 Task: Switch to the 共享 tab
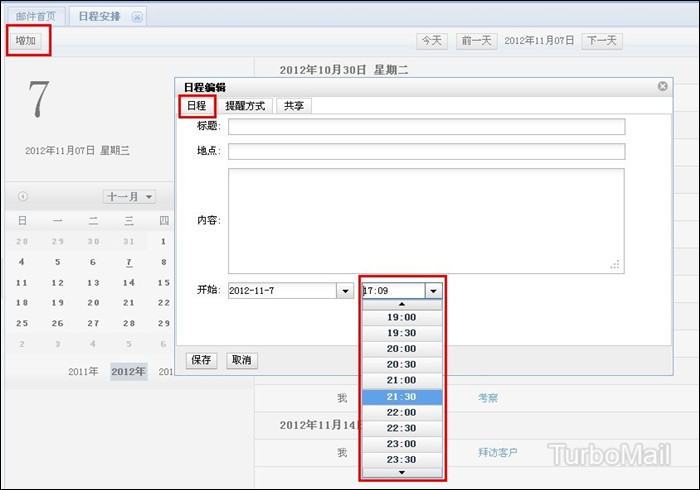[294, 106]
